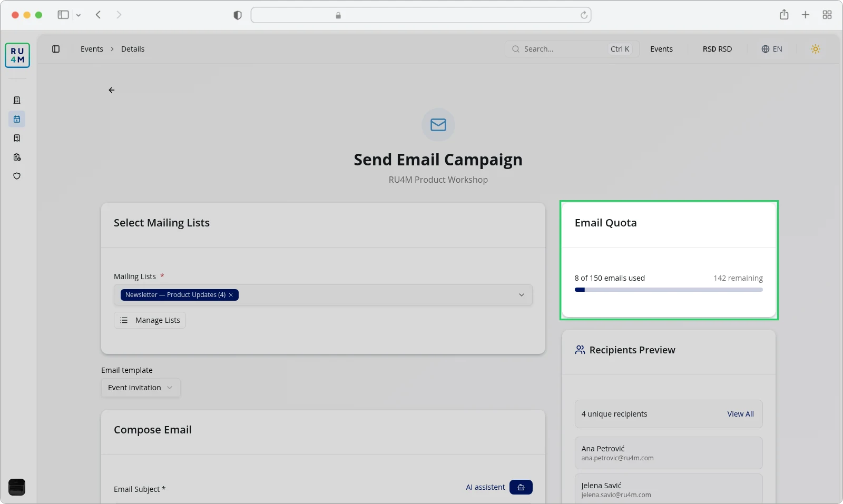Viewport: 843px width, 504px height.
Task: Go back using the left arrow
Action: (112, 90)
